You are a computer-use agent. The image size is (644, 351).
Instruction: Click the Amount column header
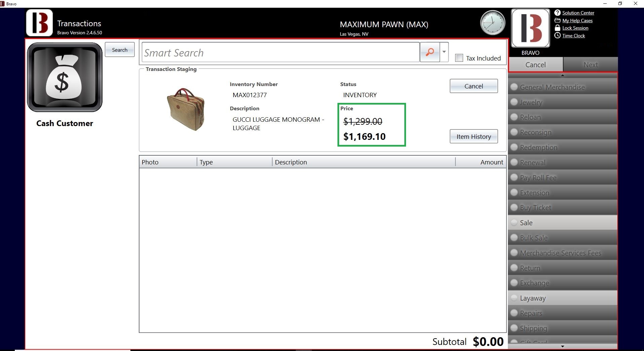point(481,162)
